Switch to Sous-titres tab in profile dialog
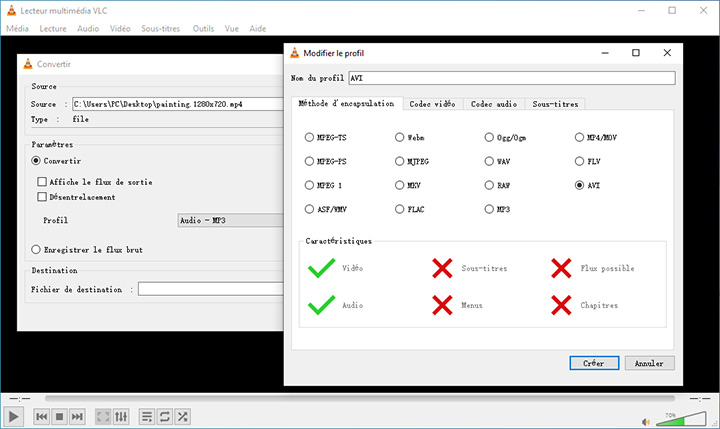The height and width of the screenshot is (429, 720). tap(555, 104)
